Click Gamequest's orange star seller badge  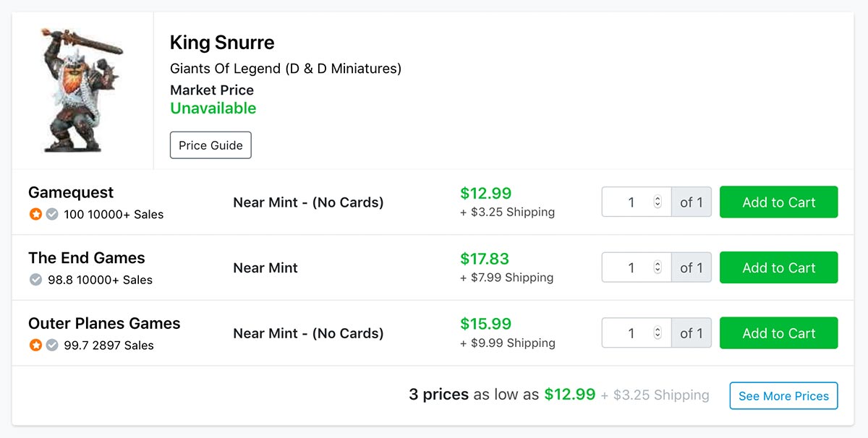(35, 214)
